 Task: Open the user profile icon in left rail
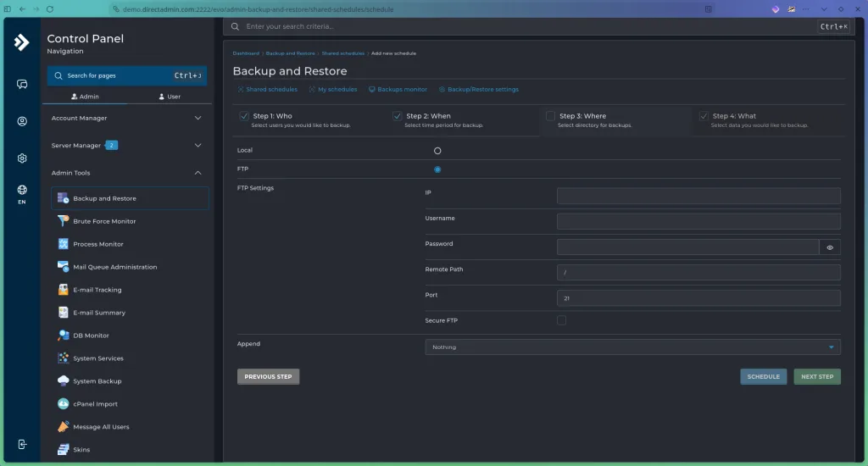(x=21, y=121)
